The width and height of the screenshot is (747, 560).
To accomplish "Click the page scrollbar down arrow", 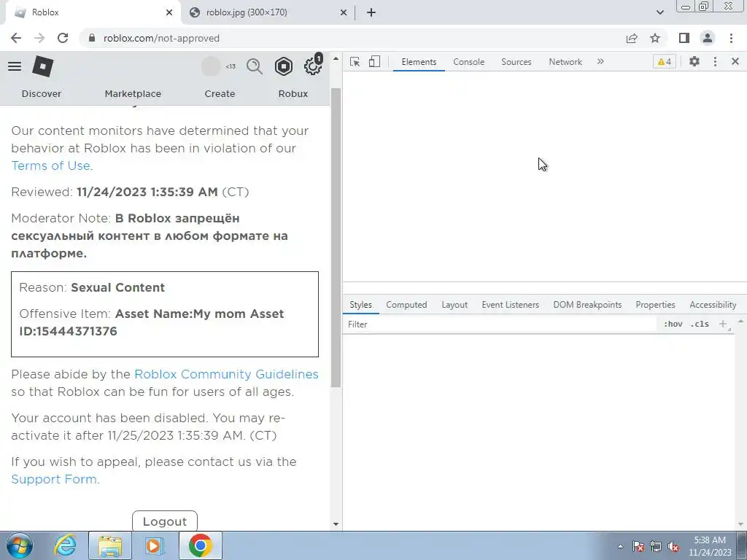I will click(x=336, y=524).
